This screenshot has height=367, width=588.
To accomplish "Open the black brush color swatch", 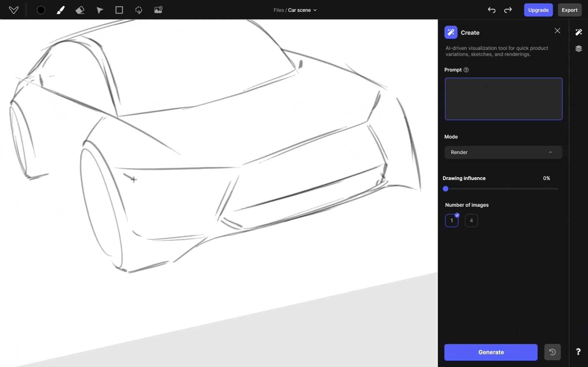I will [41, 10].
